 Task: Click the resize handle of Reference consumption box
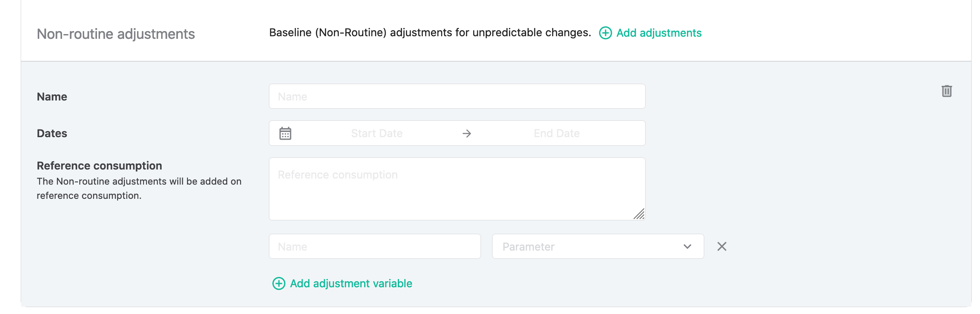click(639, 214)
